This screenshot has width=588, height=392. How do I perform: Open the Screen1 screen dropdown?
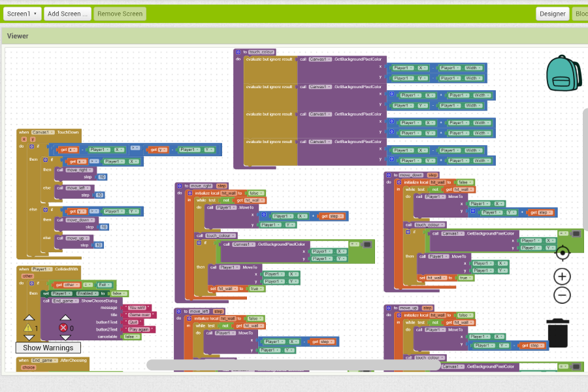point(22,14)
